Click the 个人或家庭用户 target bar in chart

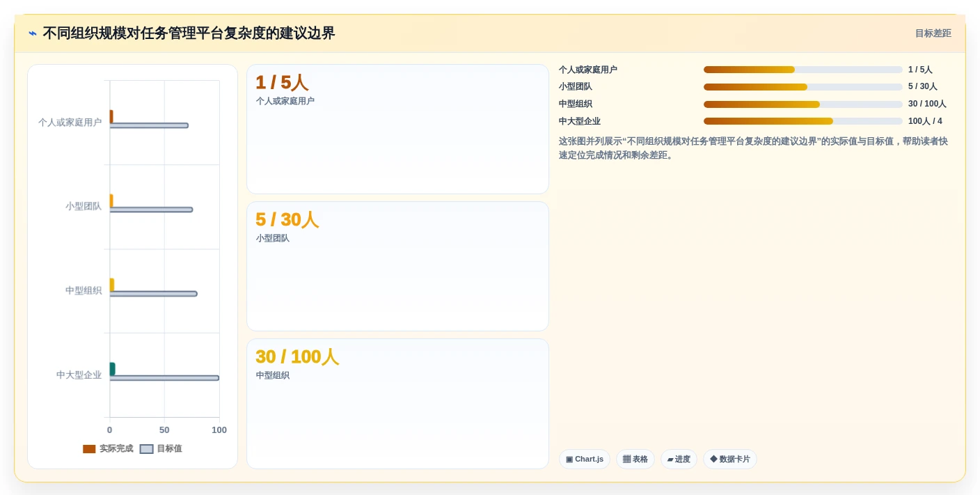[x=149, y=125]
